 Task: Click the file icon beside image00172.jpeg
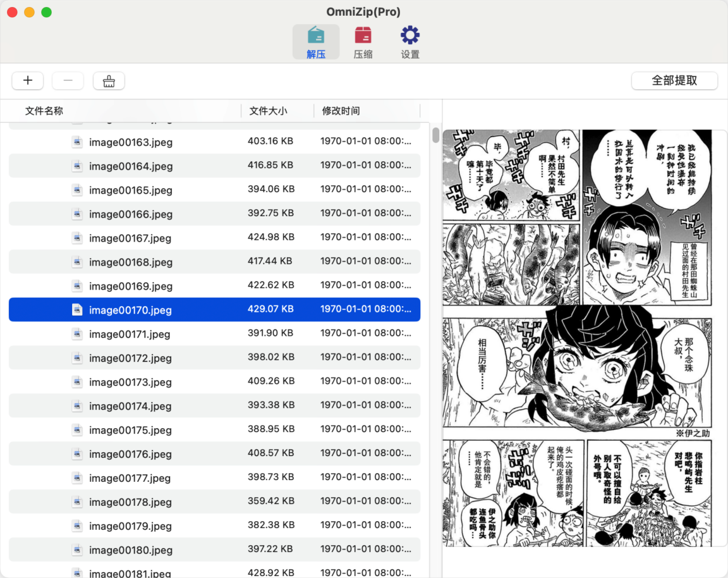coord(78,358)
